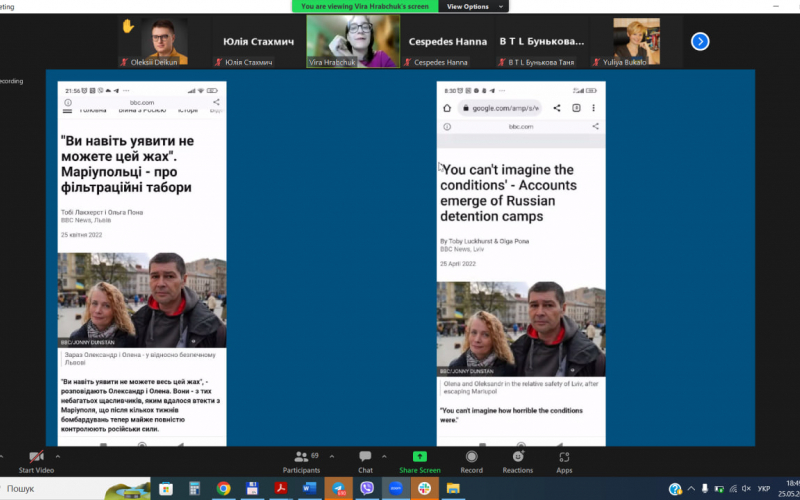Image resolution: width=800 pixels, height=500 pixels.
Task: Click the share icon in right phone browser toolbar
Action: coord(557,108)
